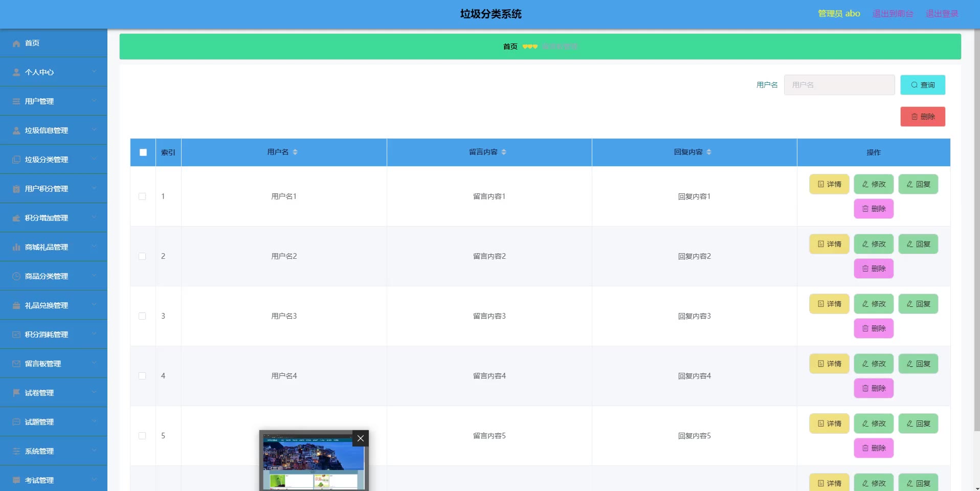Image resolution: width=980 pixels, height=491 pixels.
Task: Select the checkbox for row 用户名3
Action: pyautogui.click(x=142, y=316)
